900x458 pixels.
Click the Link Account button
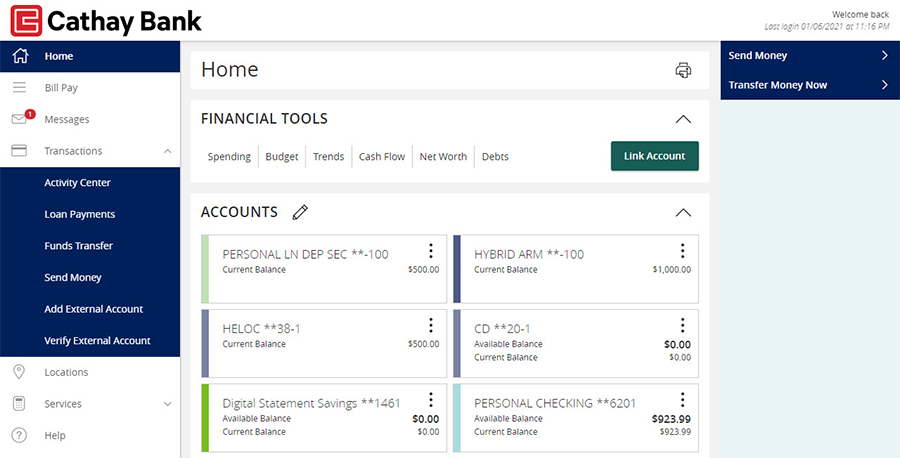[654, 156]
